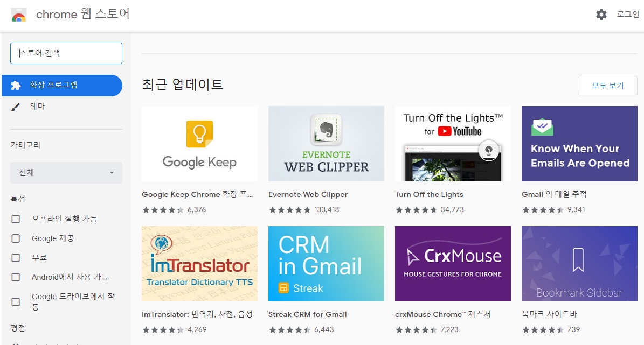Expand the 전체 category dropdown
The width and height of the screenshot is (644, 345).
(x=66, y=173)
